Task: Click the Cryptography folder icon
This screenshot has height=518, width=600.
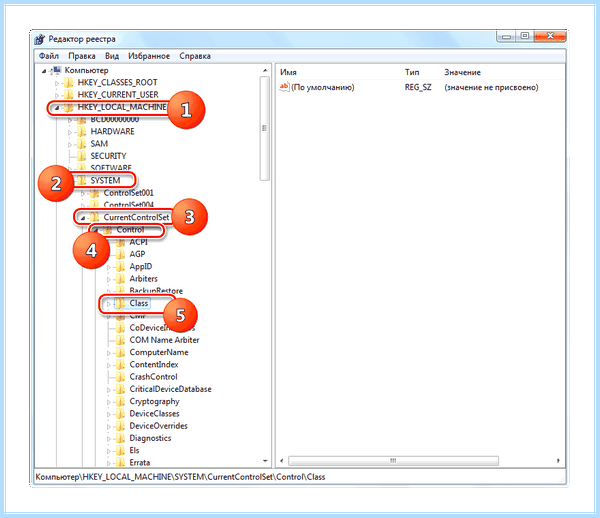Action: (121, 401)
